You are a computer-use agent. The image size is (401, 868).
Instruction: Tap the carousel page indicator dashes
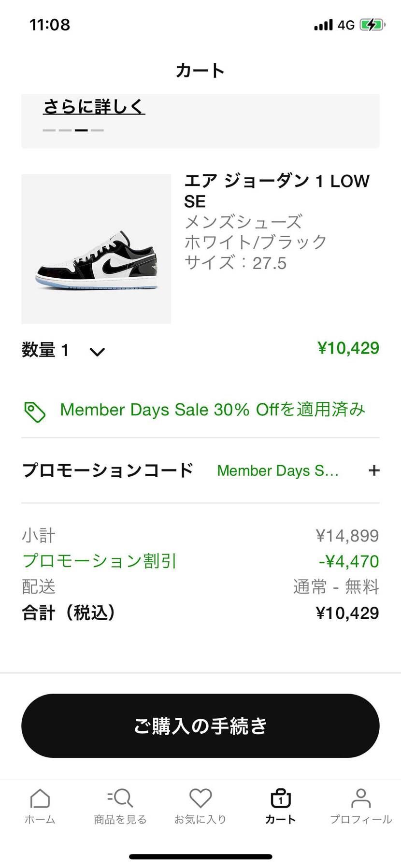[73, 130]
